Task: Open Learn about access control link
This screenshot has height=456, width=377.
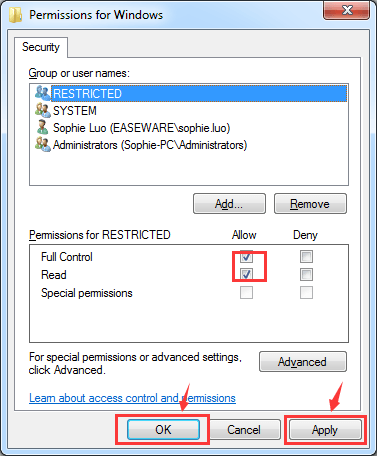Action: 132,398
